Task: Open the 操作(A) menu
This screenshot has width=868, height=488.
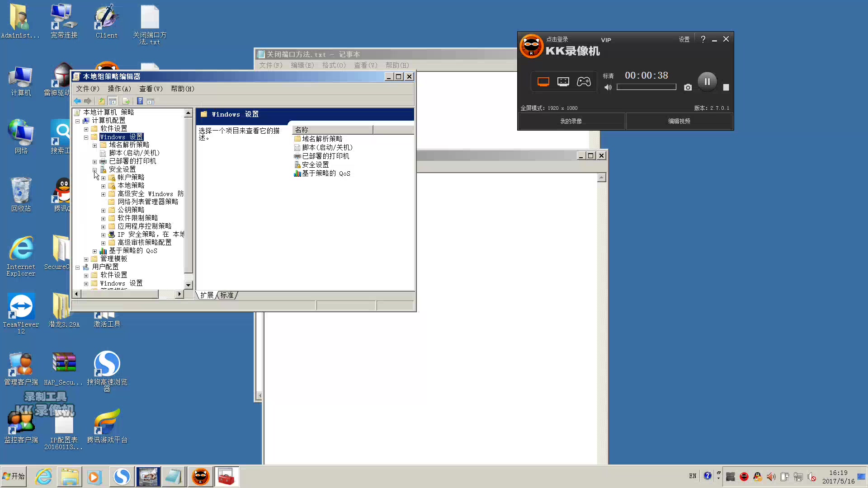Action: (x=119, y=89)
